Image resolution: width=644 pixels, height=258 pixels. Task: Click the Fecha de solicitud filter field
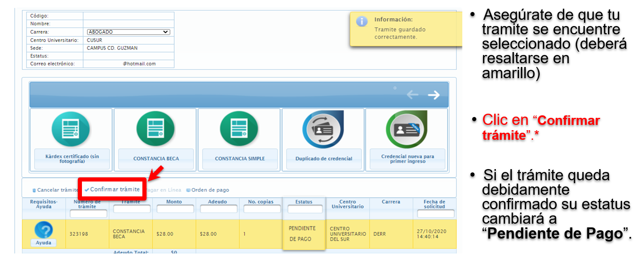[x=435, y=214]
